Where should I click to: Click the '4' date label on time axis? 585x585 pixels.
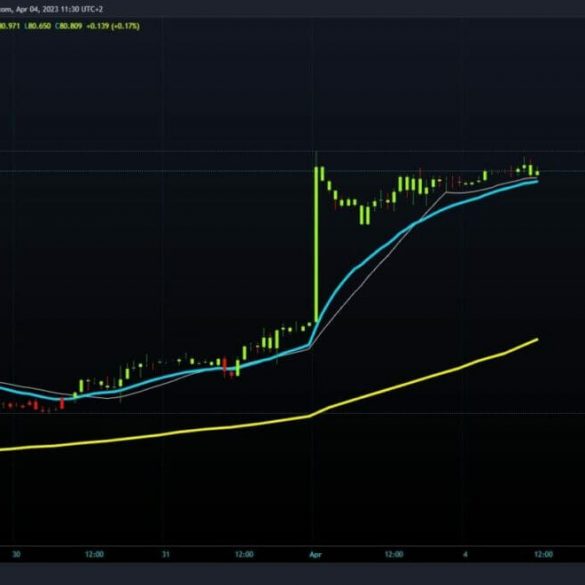(465, 554)
